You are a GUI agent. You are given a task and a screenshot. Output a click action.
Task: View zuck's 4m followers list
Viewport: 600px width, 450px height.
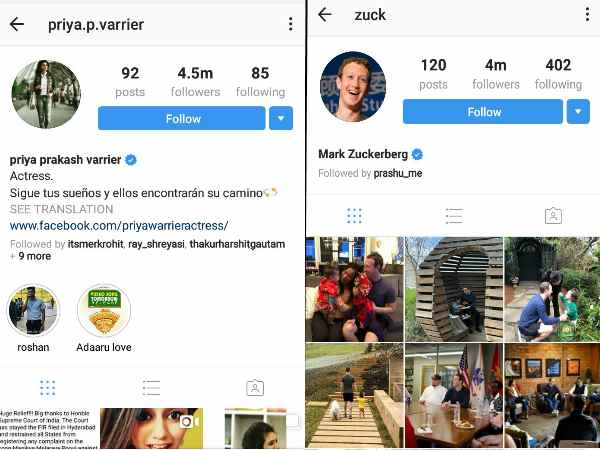point(496,73)
